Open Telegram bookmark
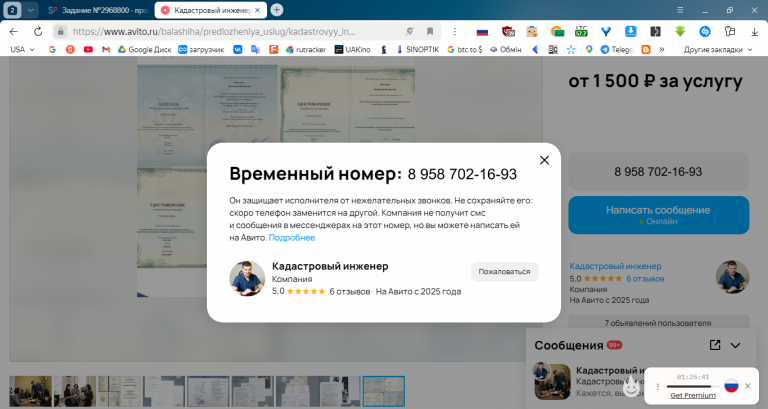This screenshot has width=768, height=409. click(617, 49)
